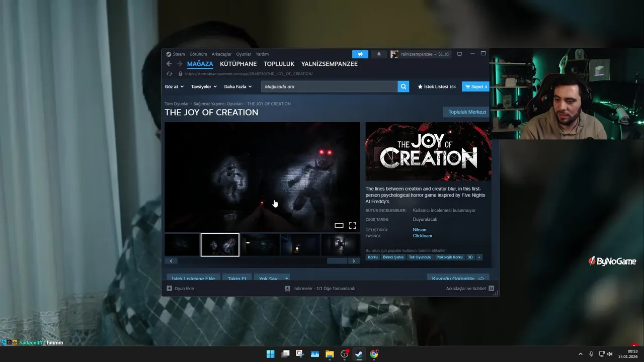Image resolution: width=644 pixels, height=362 pixels.
Task: Open Google Chrome from the taskbar
Action: point(374,354)
